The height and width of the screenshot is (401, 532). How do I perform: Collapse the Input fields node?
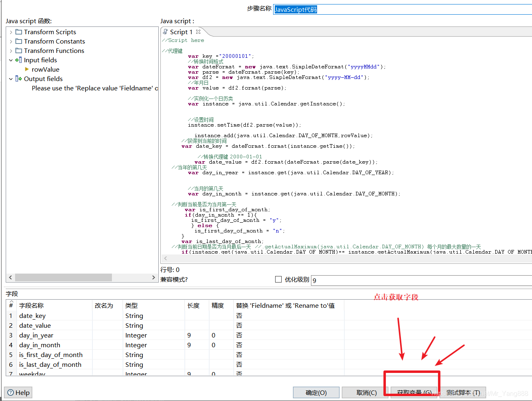(11, 60)
